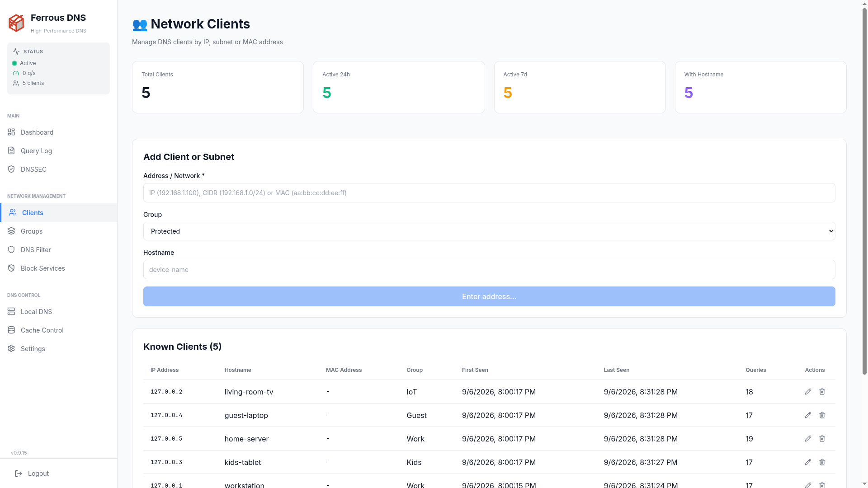Screen dimensions: 868x488
Task: Click the green Active status dot
Action: tap(14, 63)
